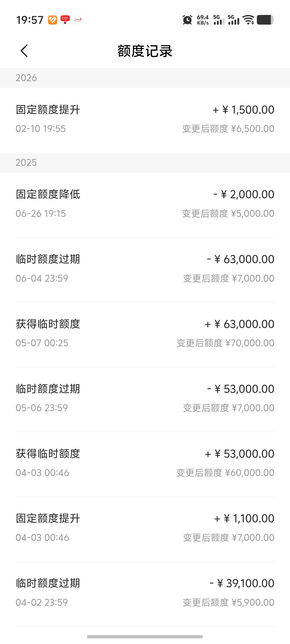The height and width of the screenshot is (644, 290).
Task: Tap the 69.4 KB/s network speed indicator
Action: tap(203, 20)
